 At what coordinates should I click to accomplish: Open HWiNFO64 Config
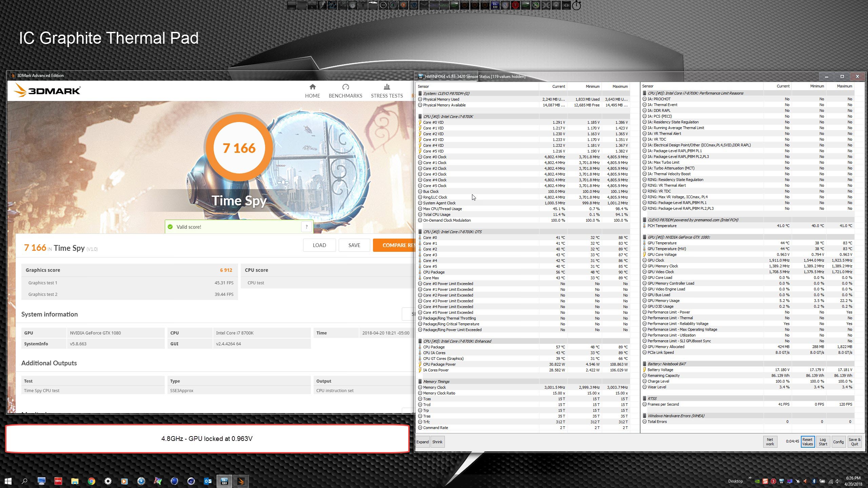[x=838, y=442]
